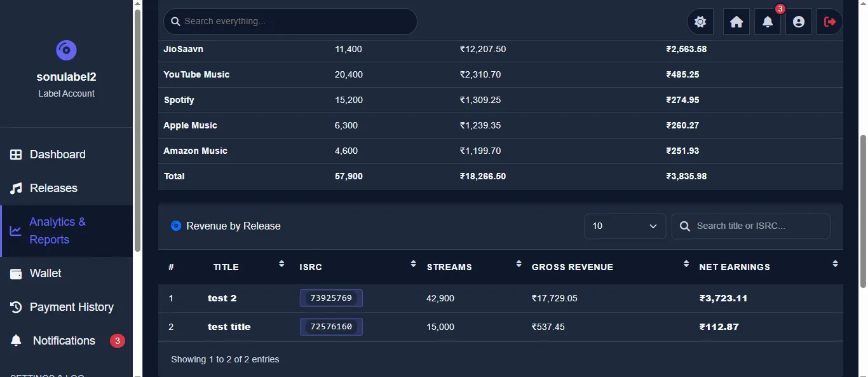Click the sonulabel2 disc logo
868x377 pixels.
click(66, 50)
